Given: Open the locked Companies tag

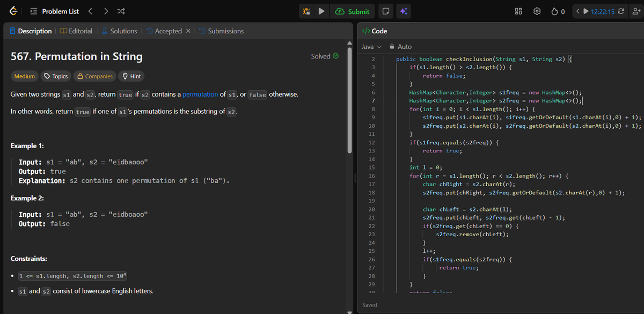Looking at the screenshot, I should pos(94,76).
